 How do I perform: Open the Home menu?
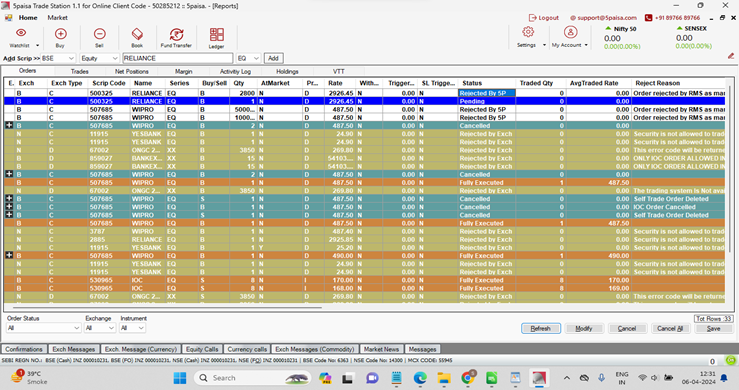click(x=28, y=17)
